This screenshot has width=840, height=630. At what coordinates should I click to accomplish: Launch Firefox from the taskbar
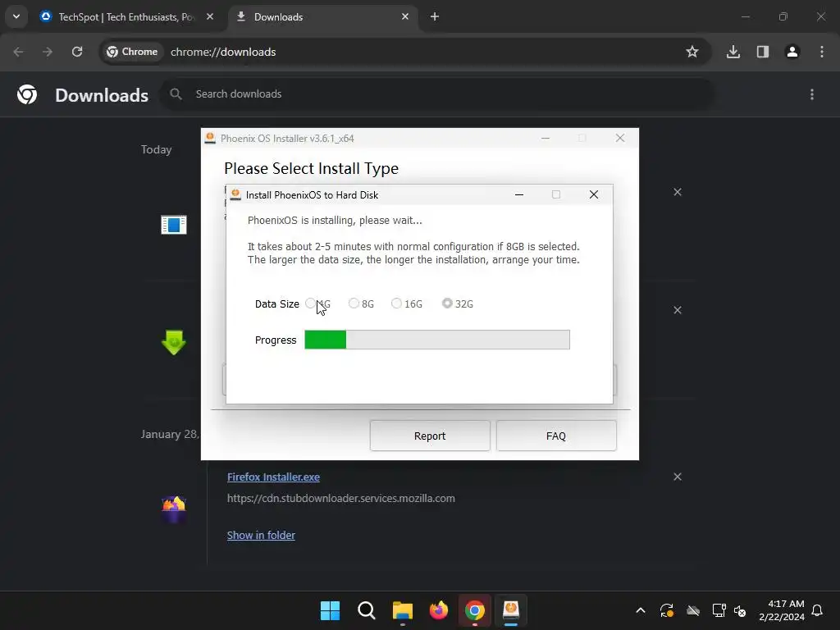pos(439,610)
